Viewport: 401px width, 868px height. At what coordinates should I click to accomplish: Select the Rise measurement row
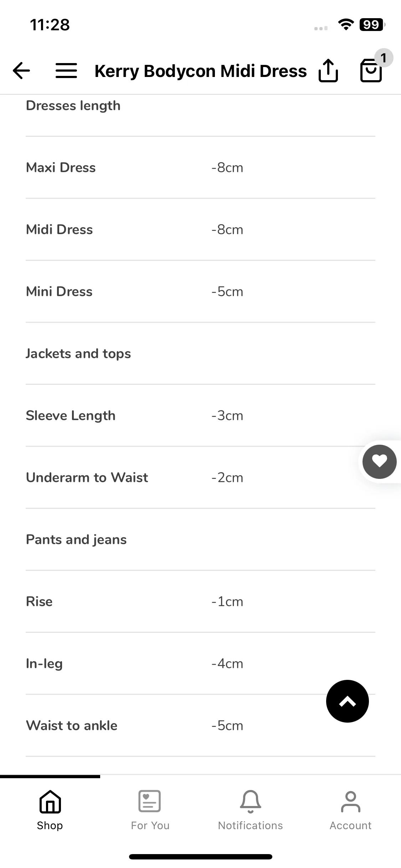pyautogui.click(x=200, y=601)
